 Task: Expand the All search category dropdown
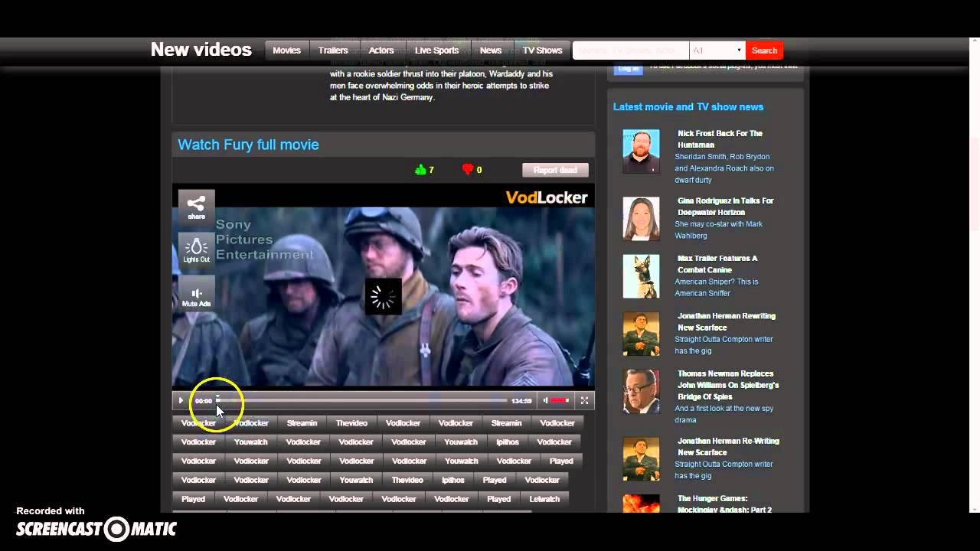717,51
